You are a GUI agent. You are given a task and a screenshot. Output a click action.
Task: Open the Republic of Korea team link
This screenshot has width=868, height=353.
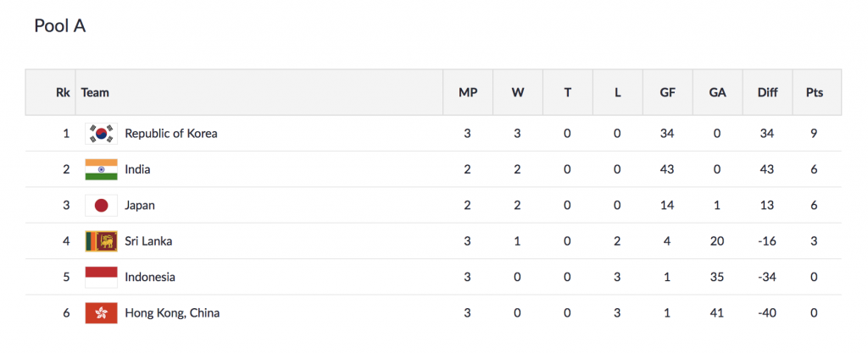[170, 134]
